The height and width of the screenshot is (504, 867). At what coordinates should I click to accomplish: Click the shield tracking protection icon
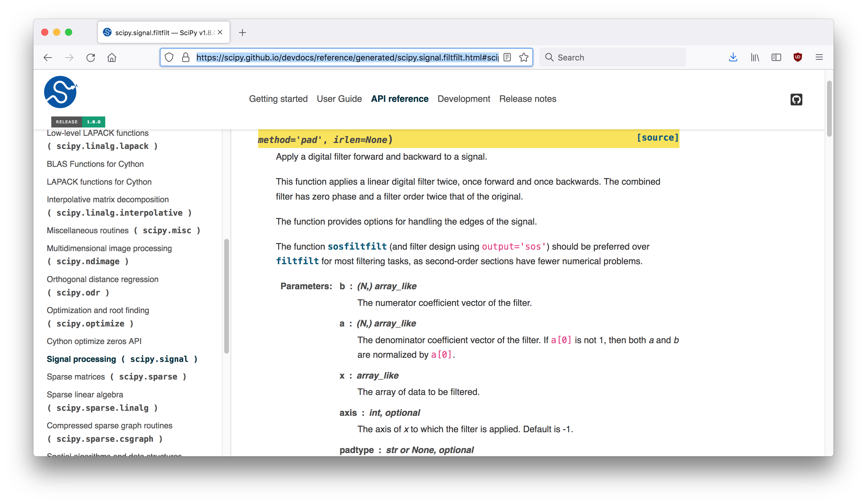pos(169,57)
